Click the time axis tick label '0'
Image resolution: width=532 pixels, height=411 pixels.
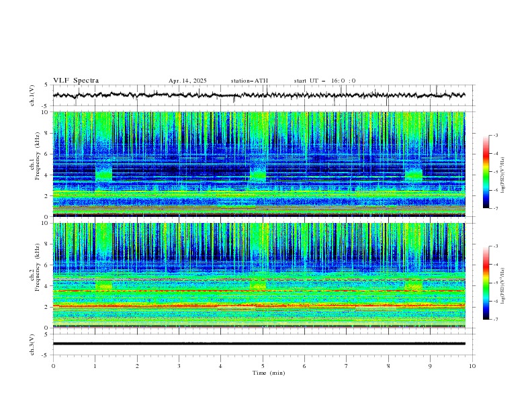pos(53,366)
